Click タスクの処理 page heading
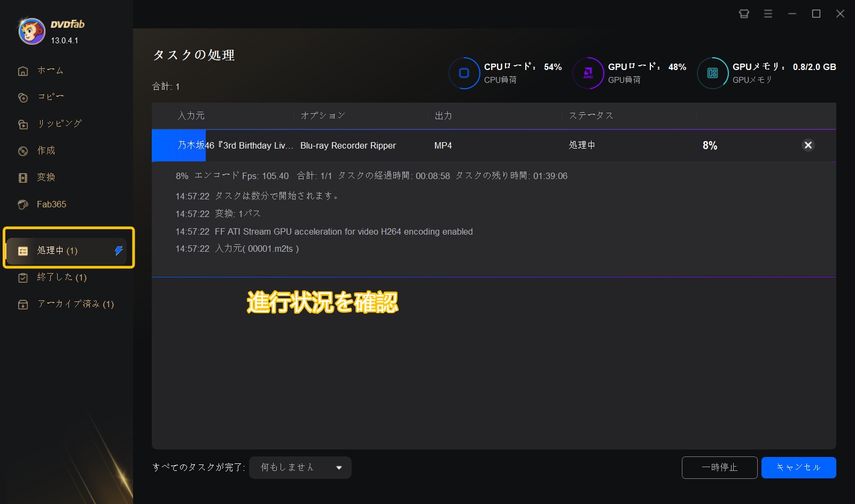855x504 pixels. point(194,55)
